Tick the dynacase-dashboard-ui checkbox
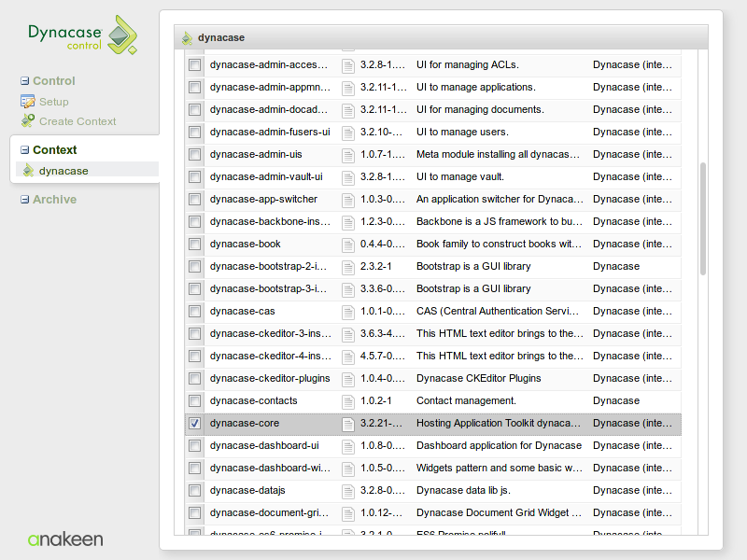The height and width of the screenshot is (560, 747). coord(194,445)
